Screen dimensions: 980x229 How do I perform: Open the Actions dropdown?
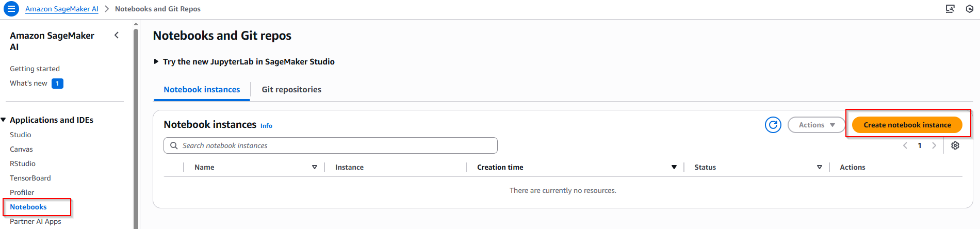coord(816,125)
